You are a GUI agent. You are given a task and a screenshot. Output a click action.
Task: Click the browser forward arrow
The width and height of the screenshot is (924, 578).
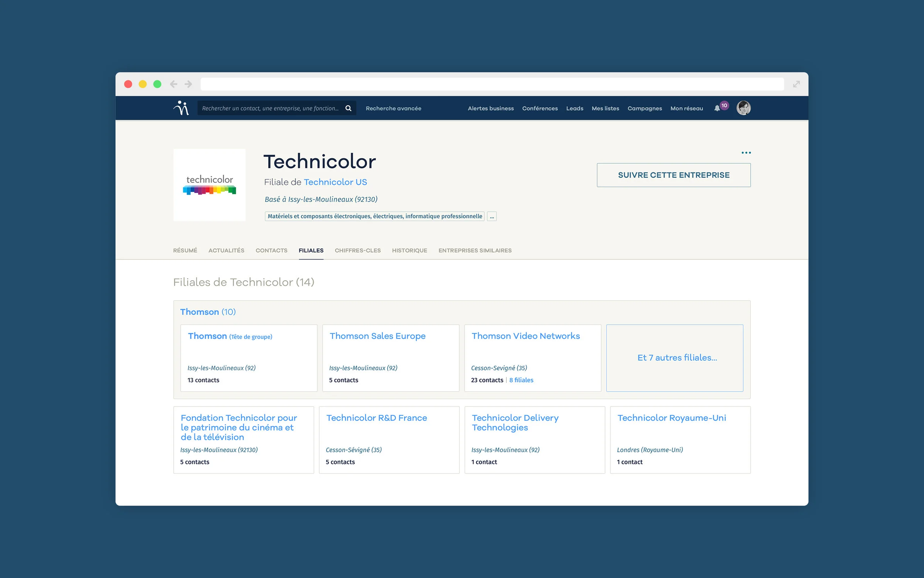click(x=188, y=84)
